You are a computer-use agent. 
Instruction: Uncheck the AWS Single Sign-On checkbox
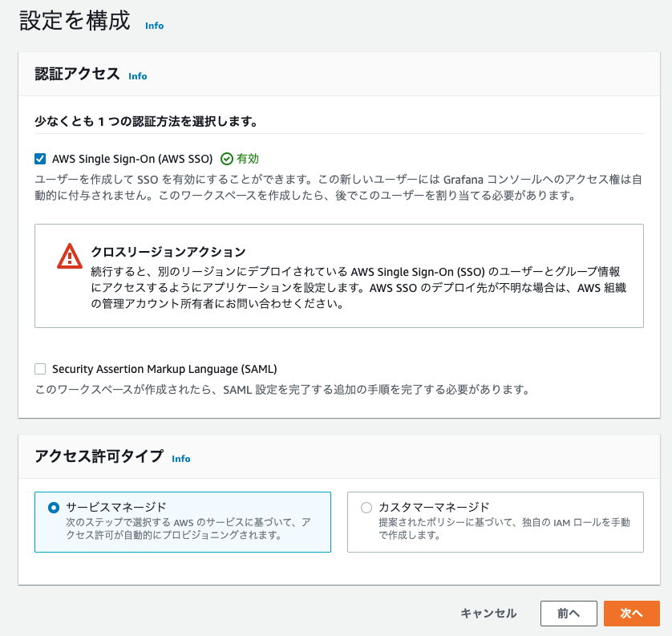tap(40, 158)
